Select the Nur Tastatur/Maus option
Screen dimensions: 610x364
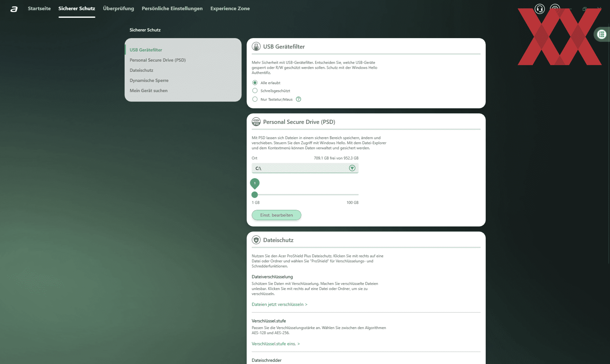tap(255, 99)
